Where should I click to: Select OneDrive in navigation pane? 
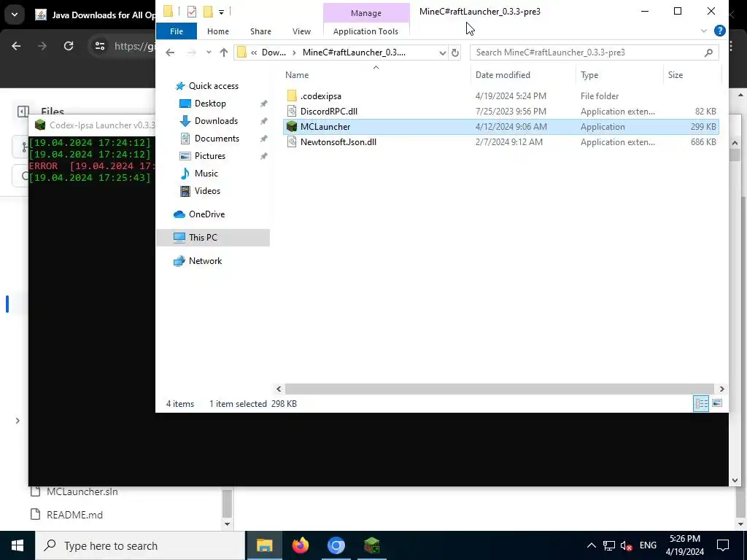(x=206, y=214)
